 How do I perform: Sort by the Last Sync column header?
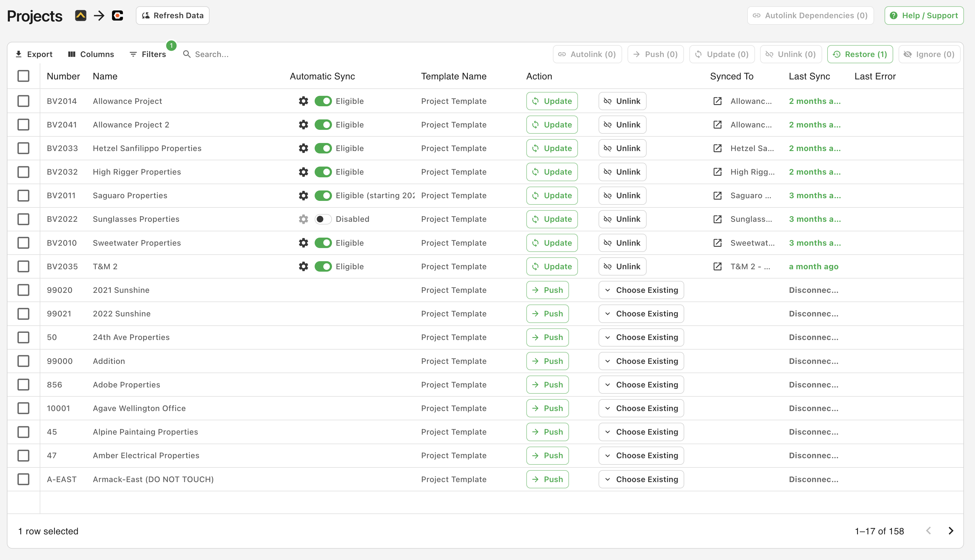(809, 76)
